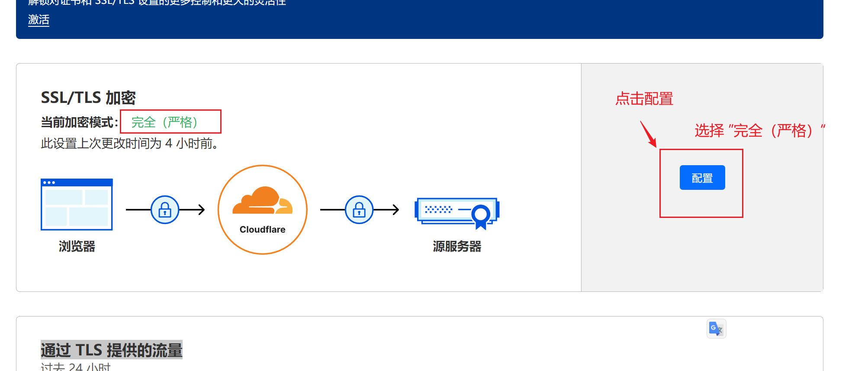Click the 源服务器 label

tap(457, 246)
